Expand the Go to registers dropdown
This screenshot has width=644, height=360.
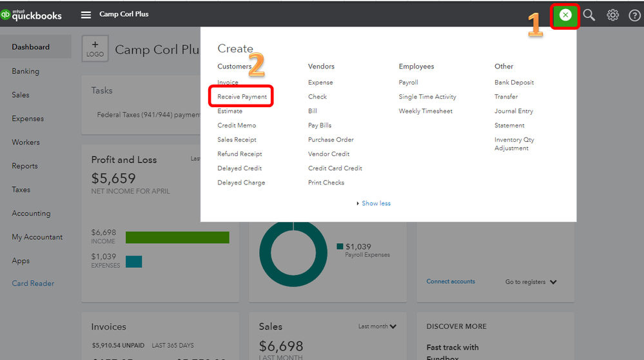pos(531,282)
